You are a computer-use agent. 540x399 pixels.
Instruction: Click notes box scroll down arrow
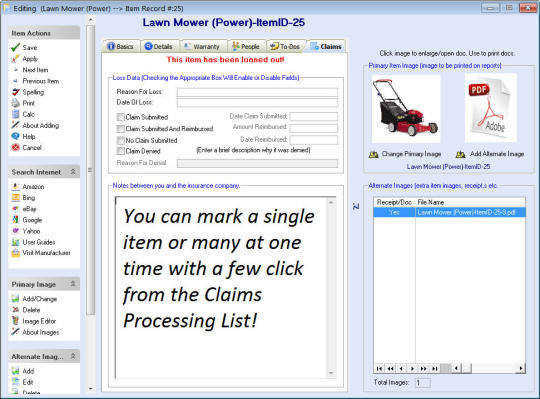(x=331, y=373)
